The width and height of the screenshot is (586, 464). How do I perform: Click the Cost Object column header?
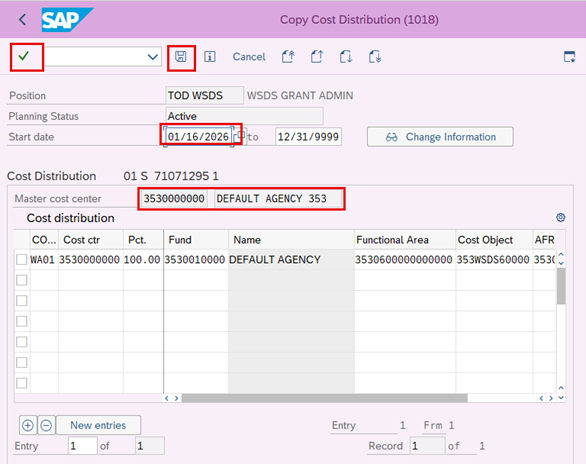(x=494, y=240)
